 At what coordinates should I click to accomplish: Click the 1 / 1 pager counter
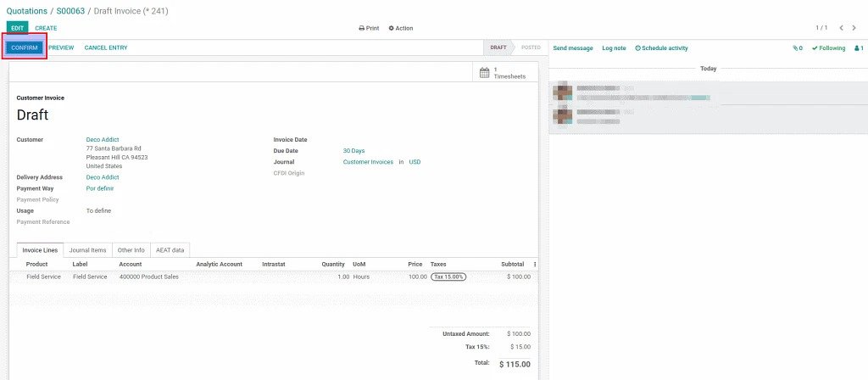click(821, 28)
